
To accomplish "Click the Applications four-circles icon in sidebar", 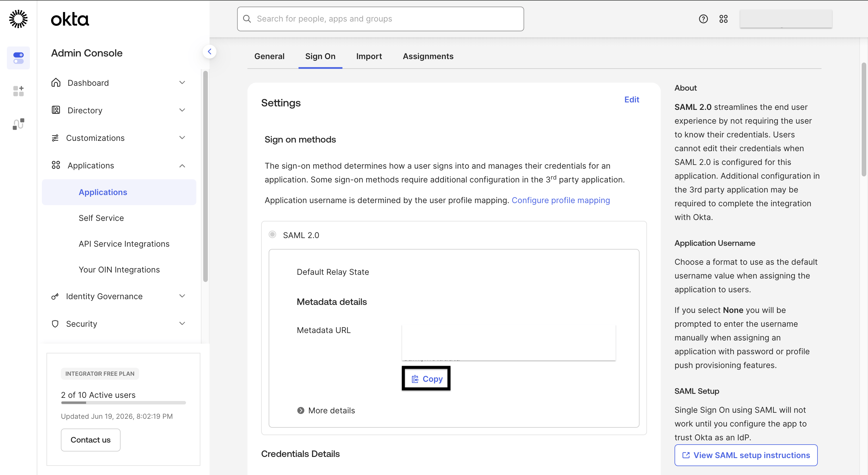I will (56, 165).
